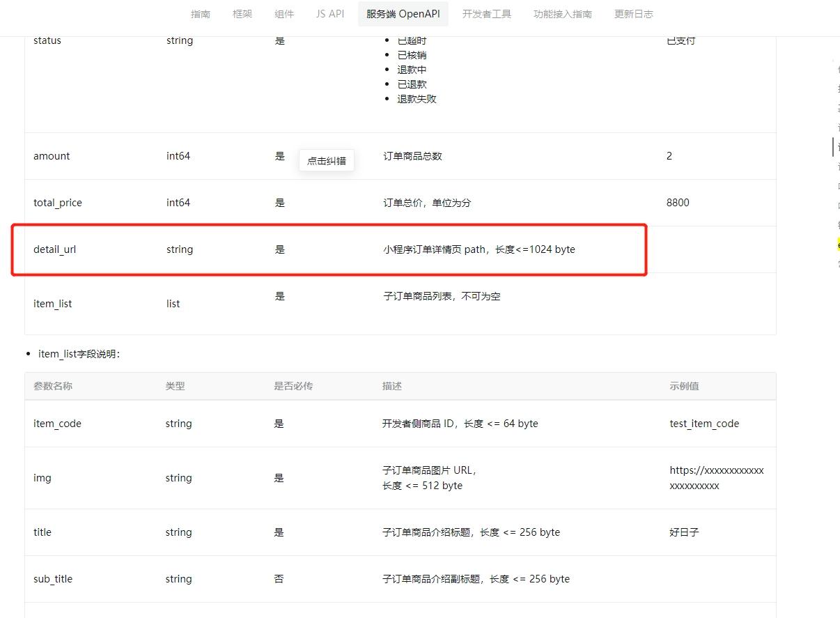Viewport: 840px width, 618px height.
Task: Click the item_list parameter in the table
Action: coord(53,304)
